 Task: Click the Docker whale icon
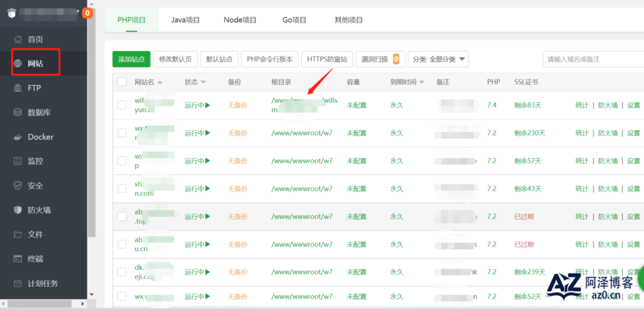18,137
